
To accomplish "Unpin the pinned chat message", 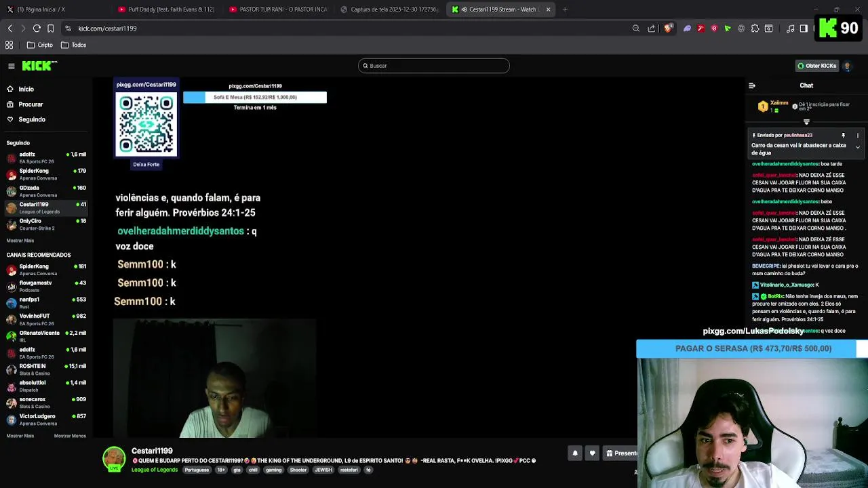I will click(844, 136).
